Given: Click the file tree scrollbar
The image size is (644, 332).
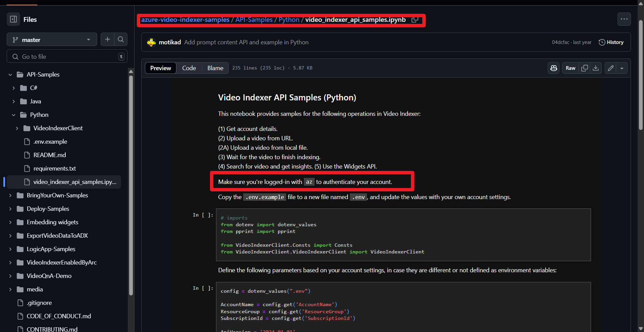Looking at the screenshot, I should pos(131,185).
